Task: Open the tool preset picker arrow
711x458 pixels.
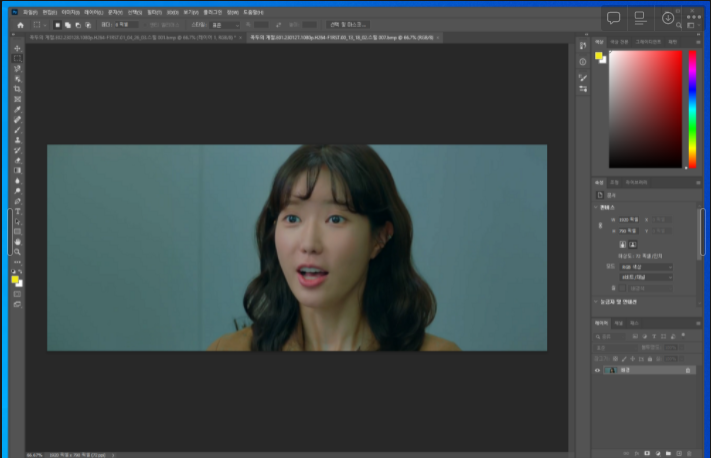Action: click(45, 25)
